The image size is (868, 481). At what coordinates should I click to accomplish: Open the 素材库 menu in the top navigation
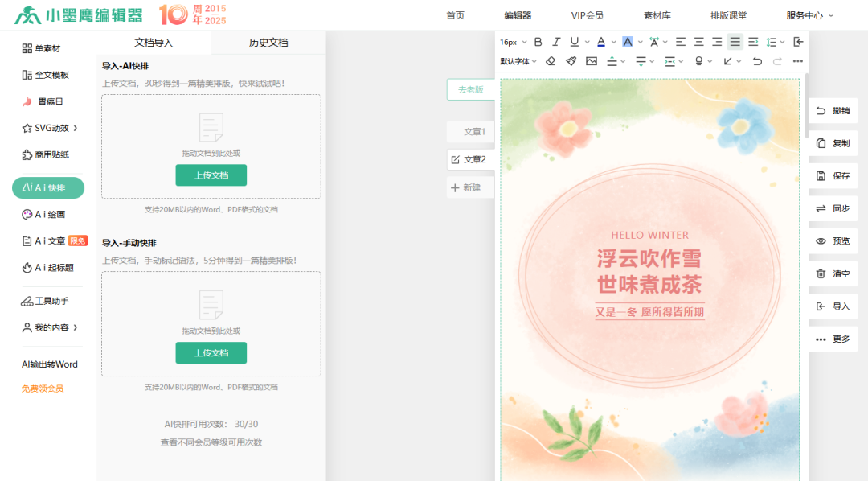(657, 14)
